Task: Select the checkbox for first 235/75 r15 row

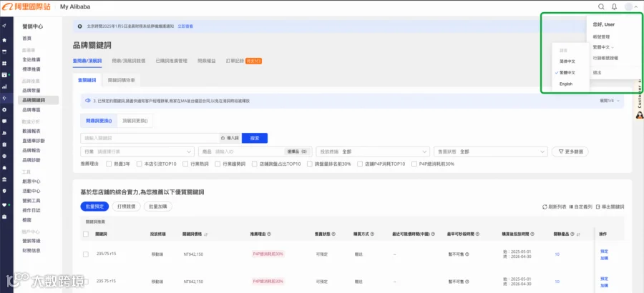Action: pyautogui.click(x=86, y=254)
